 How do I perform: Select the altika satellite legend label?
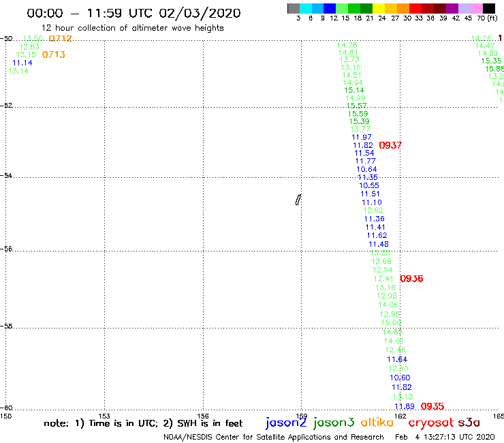(x=377, y=422)
